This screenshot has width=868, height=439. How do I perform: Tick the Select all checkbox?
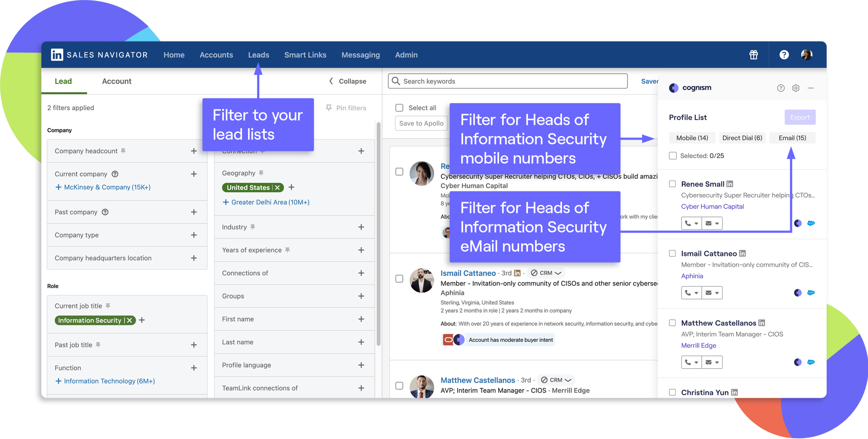click(399, 108)
